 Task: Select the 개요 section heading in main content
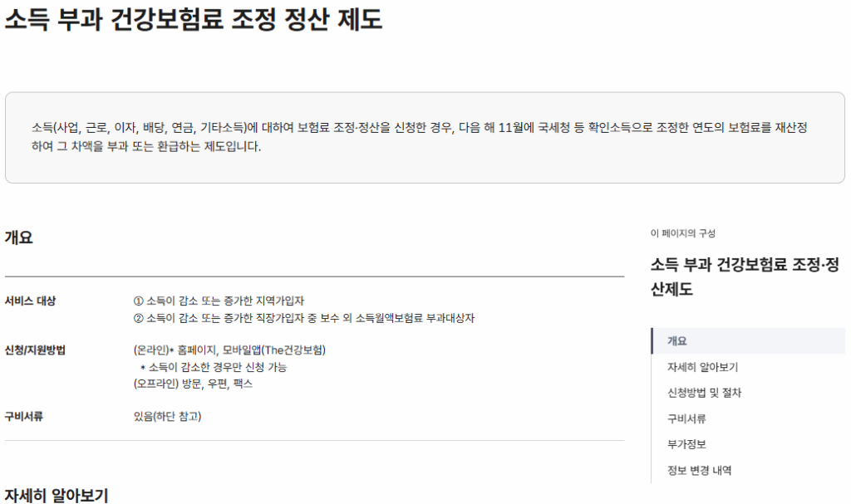pos(19,237)
